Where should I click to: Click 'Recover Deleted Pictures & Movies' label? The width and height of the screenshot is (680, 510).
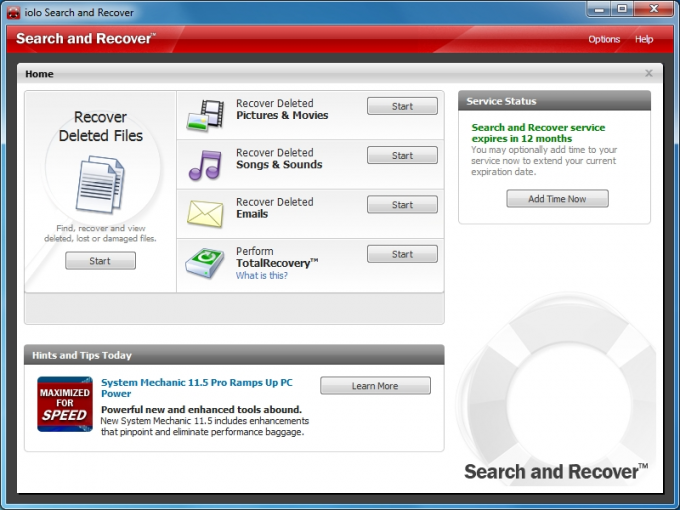(282, 109)
